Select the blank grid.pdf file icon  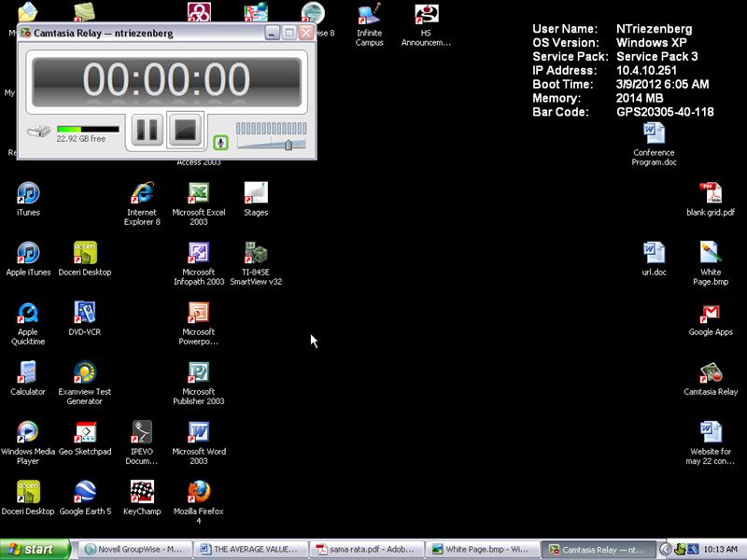(711, 199)
